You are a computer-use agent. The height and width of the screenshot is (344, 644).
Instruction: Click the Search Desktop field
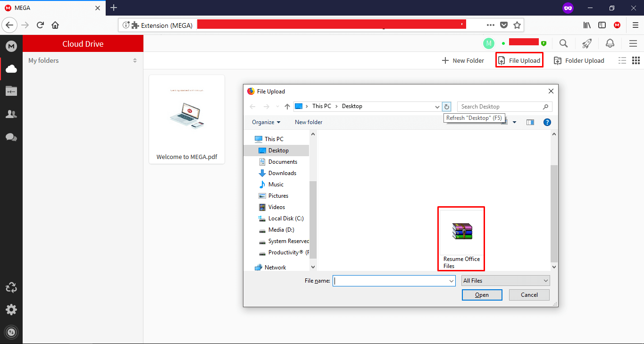pos(504,107)
